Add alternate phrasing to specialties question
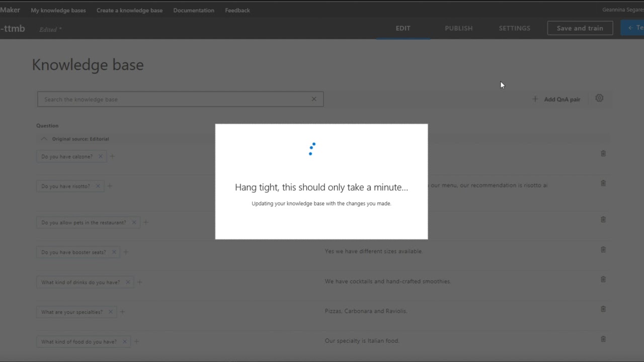Viewport: 644px width, 362px height. pyautogui.click(x=122, y=312)
